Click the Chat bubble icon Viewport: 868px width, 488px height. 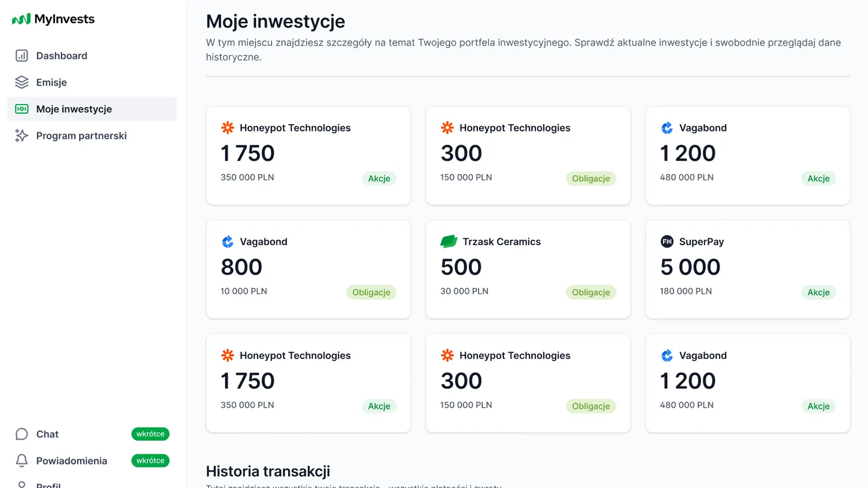(x=21, y=434)
